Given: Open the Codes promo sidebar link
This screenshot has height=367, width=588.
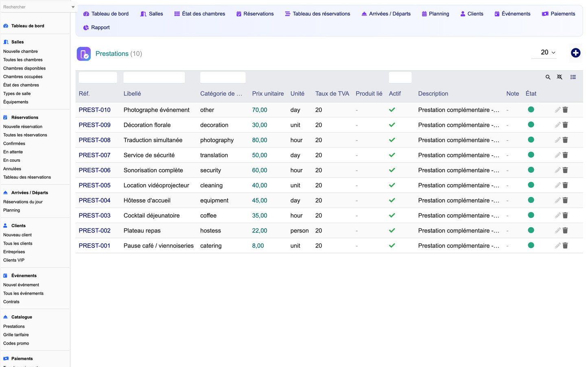Looking at the screenshot, I should point(16,343).
